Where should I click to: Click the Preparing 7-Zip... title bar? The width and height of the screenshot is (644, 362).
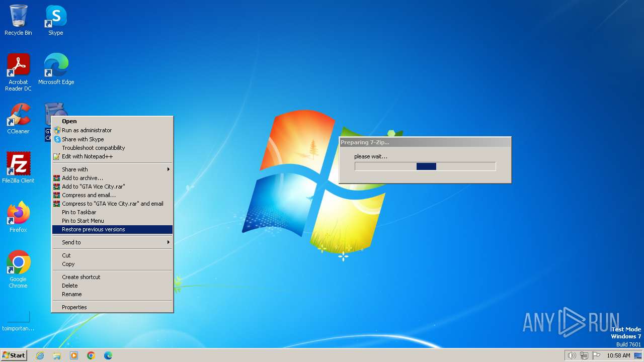click(425, 142)
